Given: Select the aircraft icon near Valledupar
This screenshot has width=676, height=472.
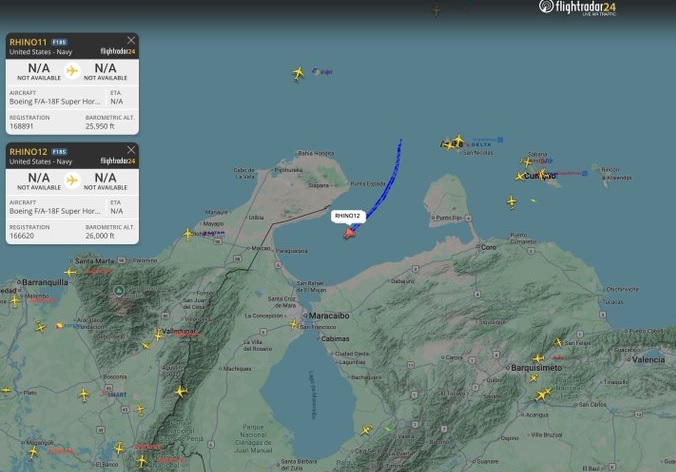Looking at the screenshot, I should pyautogui.click(x=158, y=334).
